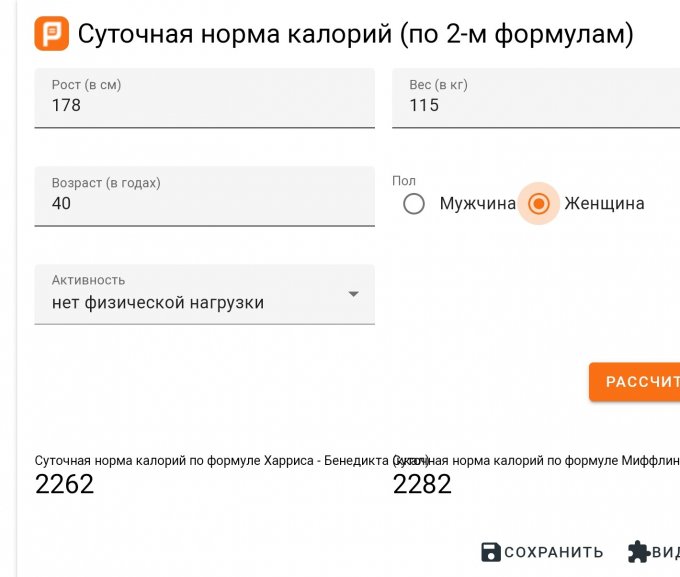Click the Harris-Benedict result value 2262

pyautogui.click(x=64, y=485)
